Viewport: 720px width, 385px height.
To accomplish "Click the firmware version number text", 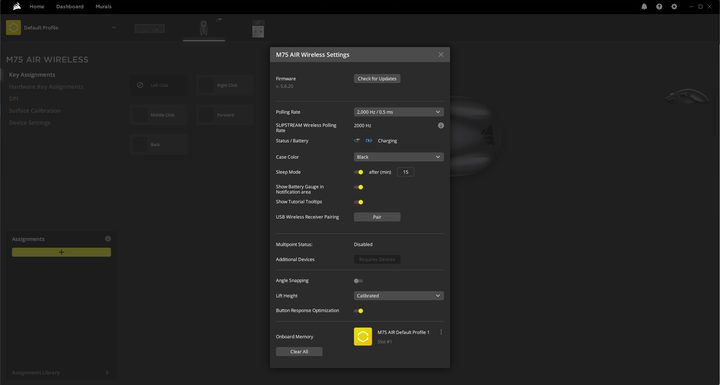I will coord(285,86).
